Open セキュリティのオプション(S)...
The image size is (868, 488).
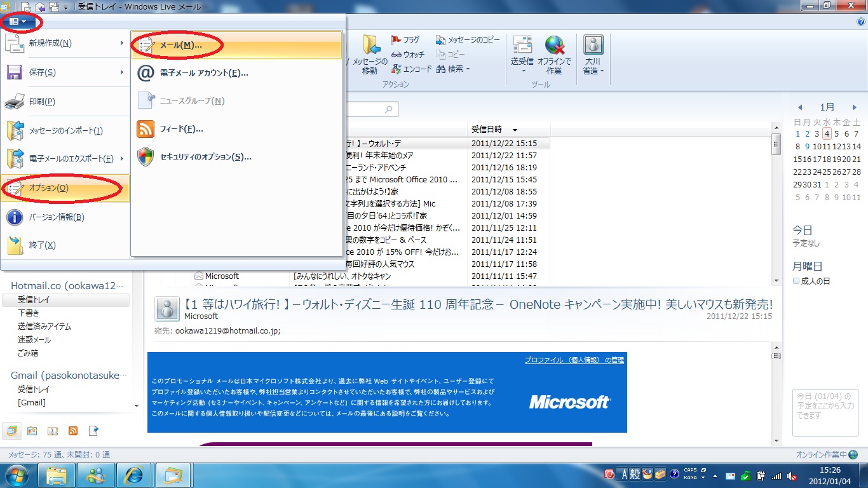(x=236, y=156)
